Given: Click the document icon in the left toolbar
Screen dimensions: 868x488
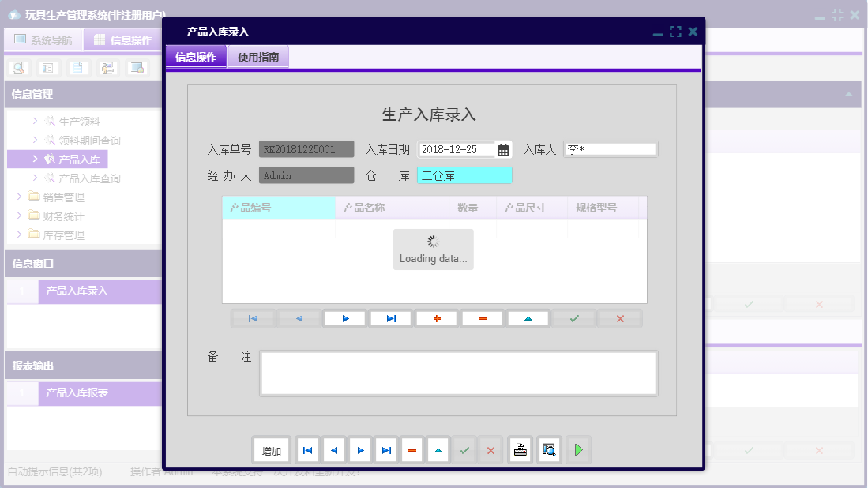Looking at the screenshot, I should pyautogui.click(x=76, y=68).
